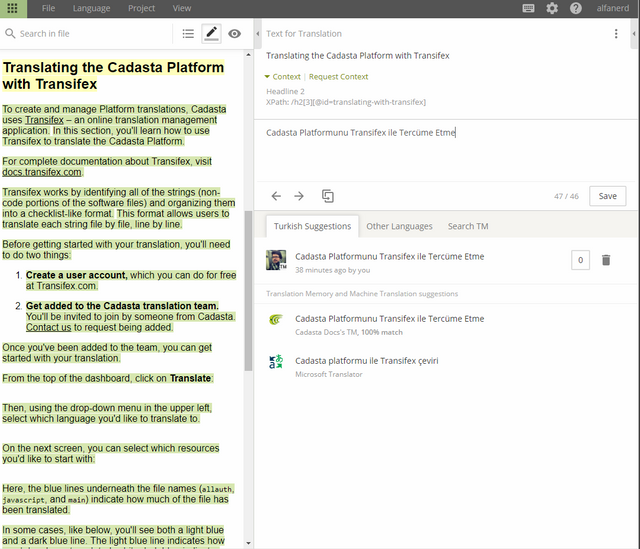Collapse the Context section

tap(282, 77)
